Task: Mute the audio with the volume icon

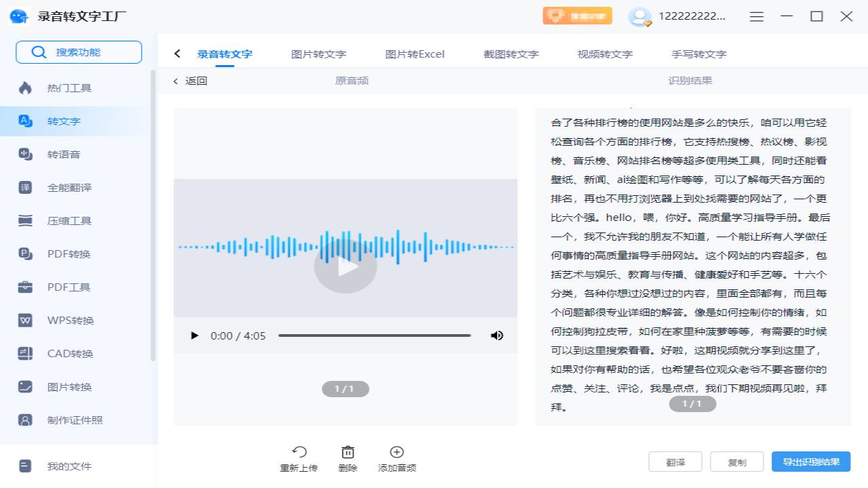Action: (x=497, y=335)
